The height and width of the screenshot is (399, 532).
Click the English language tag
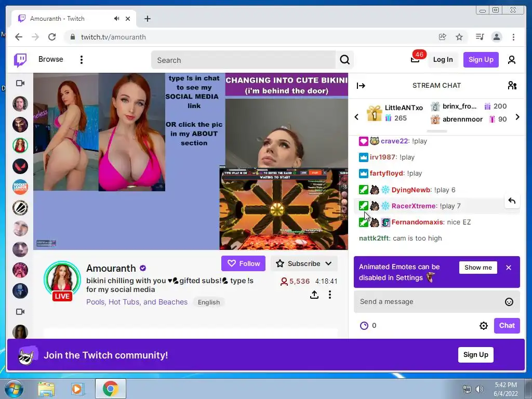[209, 302]
